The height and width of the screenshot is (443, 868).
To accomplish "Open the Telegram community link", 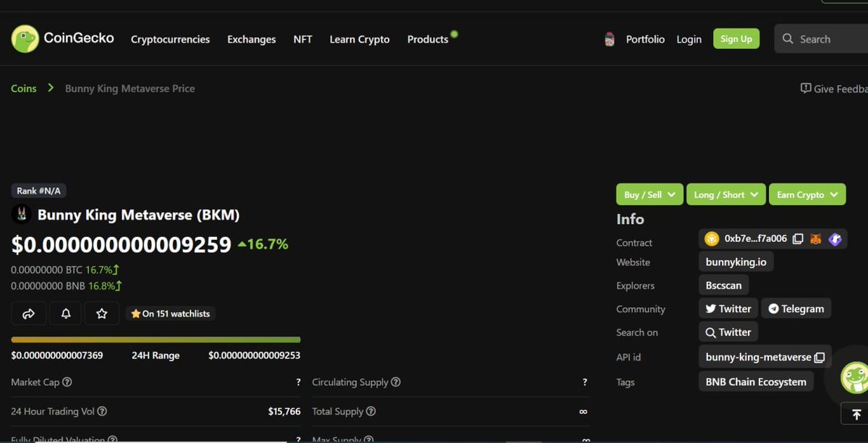I will tap(796, 309).
